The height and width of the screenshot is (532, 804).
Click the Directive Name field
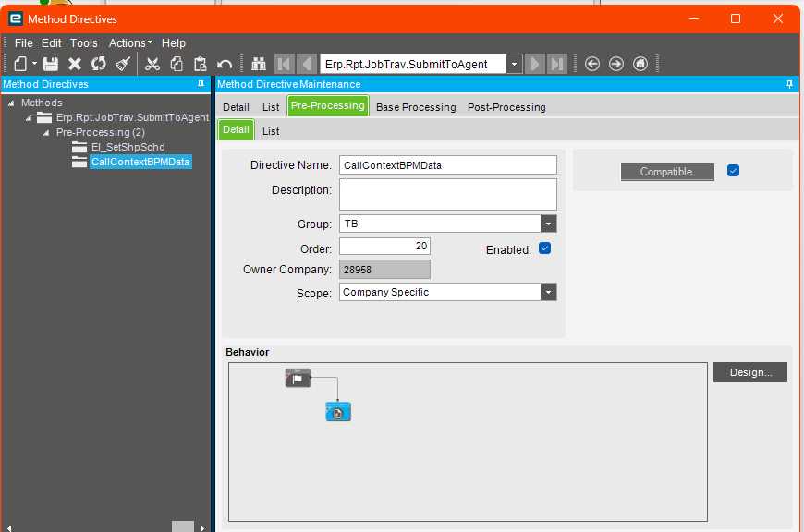[x=447, y=165]
